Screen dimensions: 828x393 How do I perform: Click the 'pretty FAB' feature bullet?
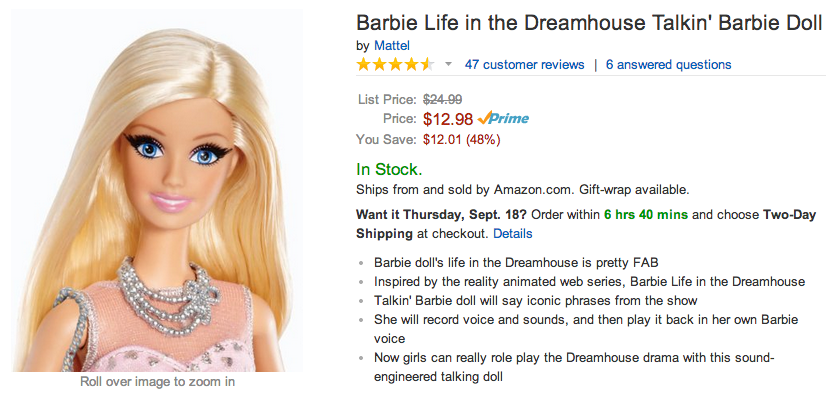516,262
